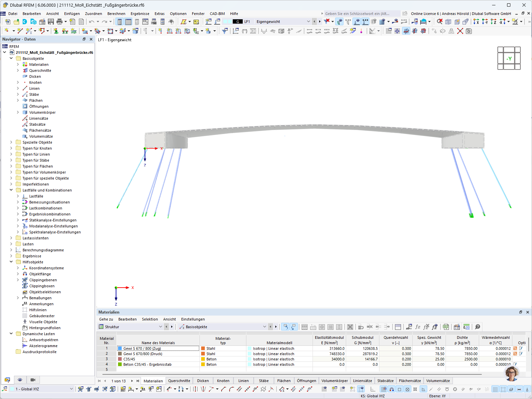Screen dimensions: 532x399
Task: Click the Selektion menu in Materialien panel
Action: (150, 319)
